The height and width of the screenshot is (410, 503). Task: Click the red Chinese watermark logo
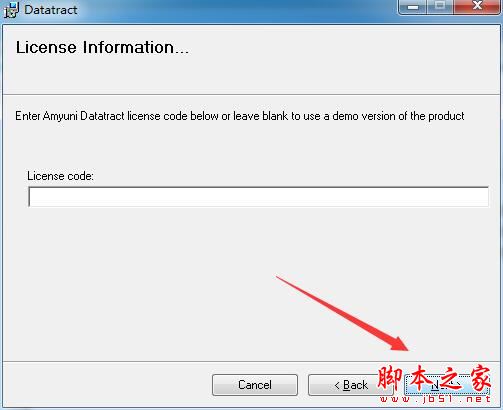(434, 378)
